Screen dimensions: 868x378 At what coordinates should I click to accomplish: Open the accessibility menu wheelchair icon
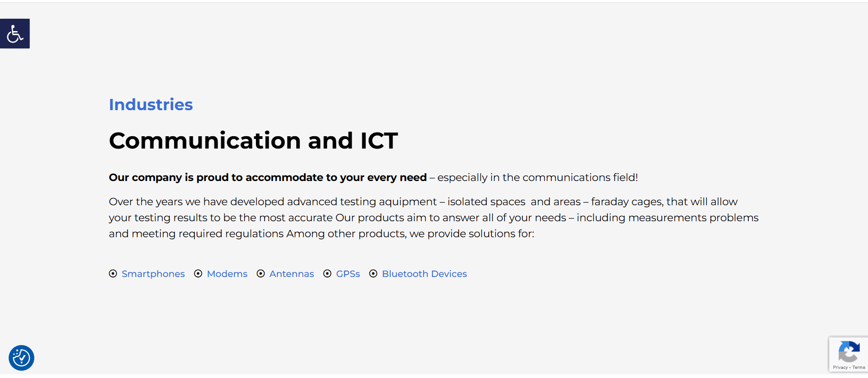(x=15, y=33)
